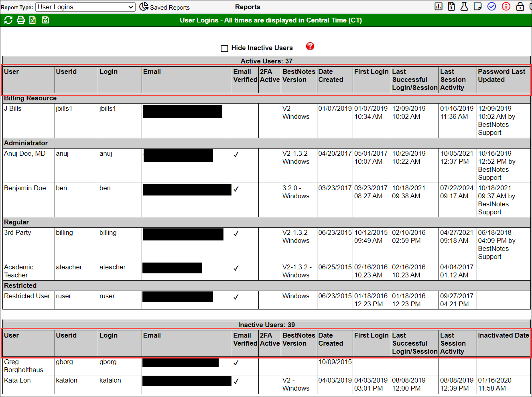Click the 'Billing Resource' group heading
The height and width of the screenshot is (397, 532).
[30, 98]
